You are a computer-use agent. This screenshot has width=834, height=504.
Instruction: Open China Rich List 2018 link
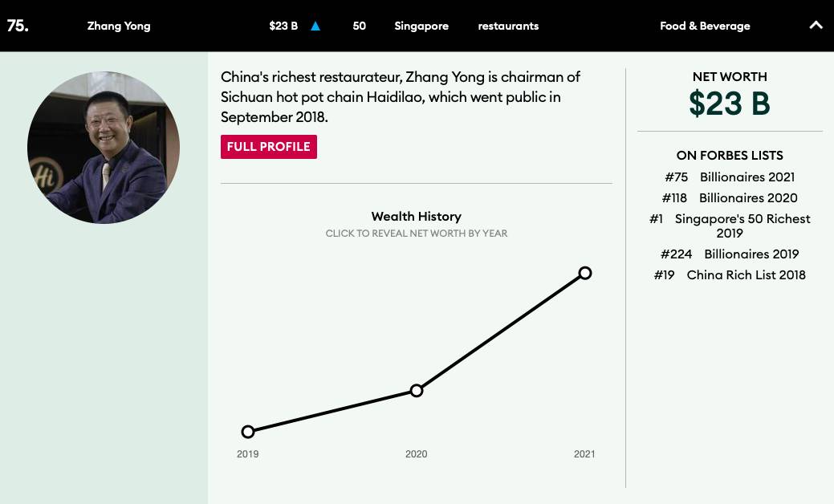(746, 274)
